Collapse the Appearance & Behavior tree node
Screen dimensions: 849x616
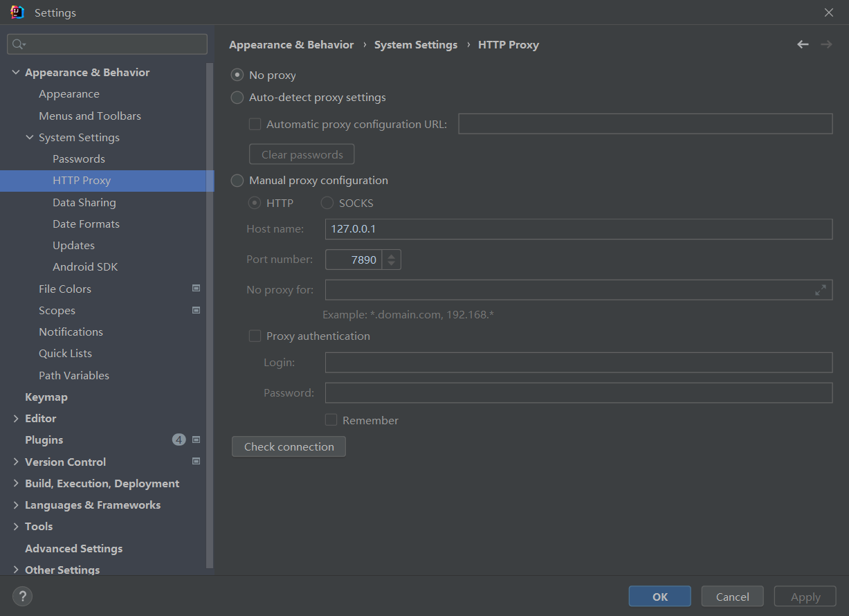[16, 73]
